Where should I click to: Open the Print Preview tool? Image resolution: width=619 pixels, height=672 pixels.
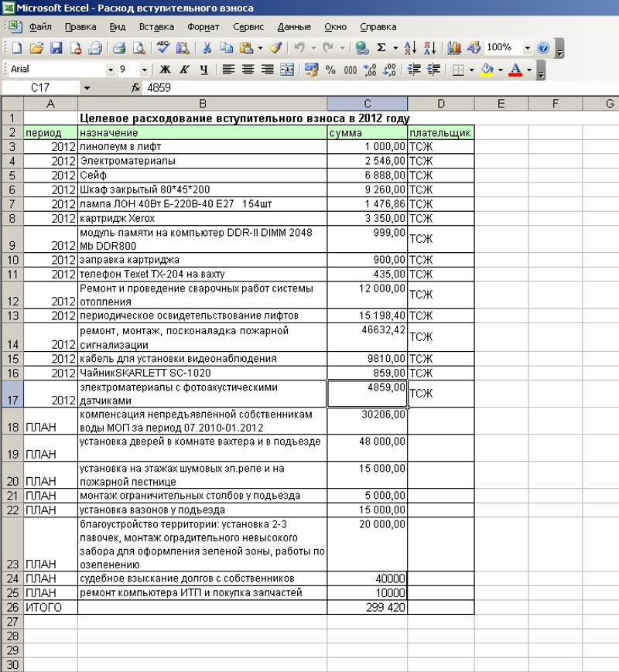coord(139,48)
